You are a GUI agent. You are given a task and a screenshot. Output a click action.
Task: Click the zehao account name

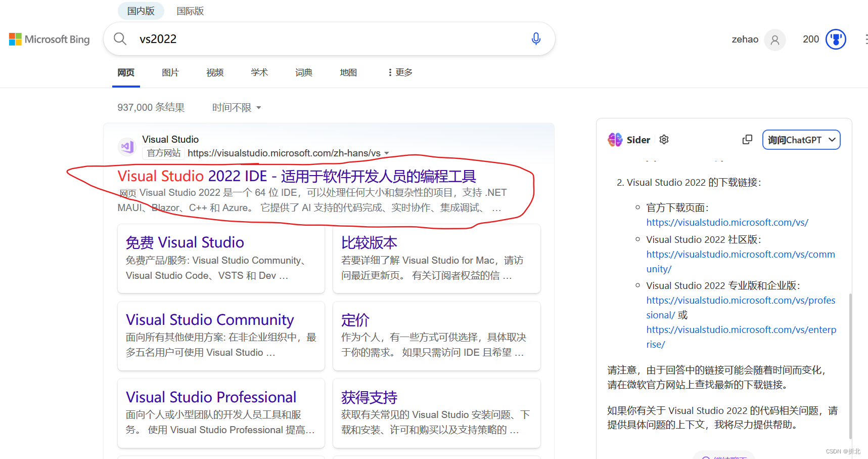point(745,39)
